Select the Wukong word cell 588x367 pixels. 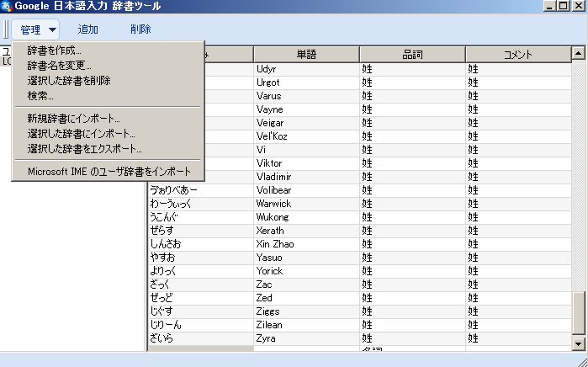306,218
